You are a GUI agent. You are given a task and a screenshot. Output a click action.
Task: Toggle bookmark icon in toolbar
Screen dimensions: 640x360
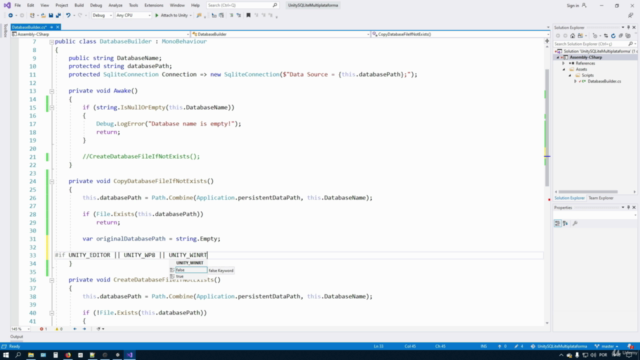tap(248, 16)
